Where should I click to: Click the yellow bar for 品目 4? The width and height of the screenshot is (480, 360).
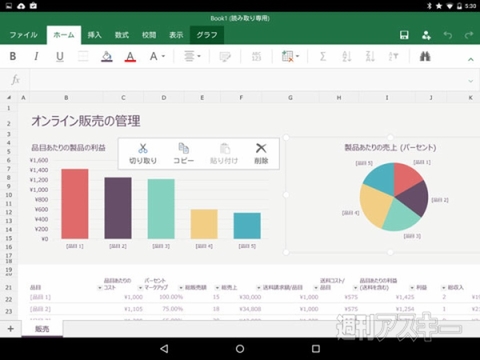pyautogui.click(x=204, y=224)
